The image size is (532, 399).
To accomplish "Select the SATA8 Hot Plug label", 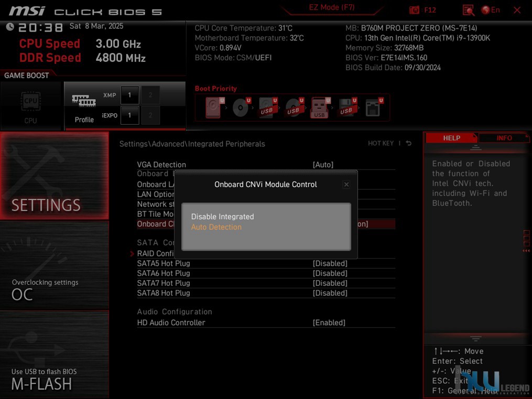I will (x=164, y=293).
